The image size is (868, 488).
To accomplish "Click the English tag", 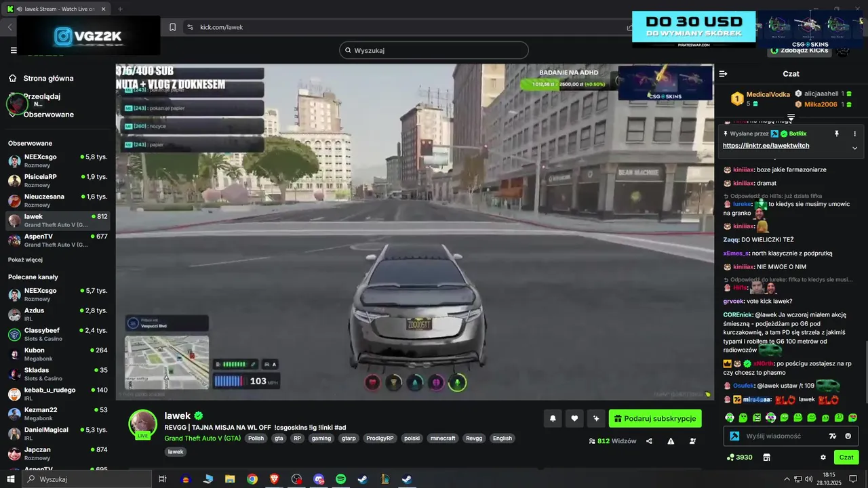I will 502,438.
